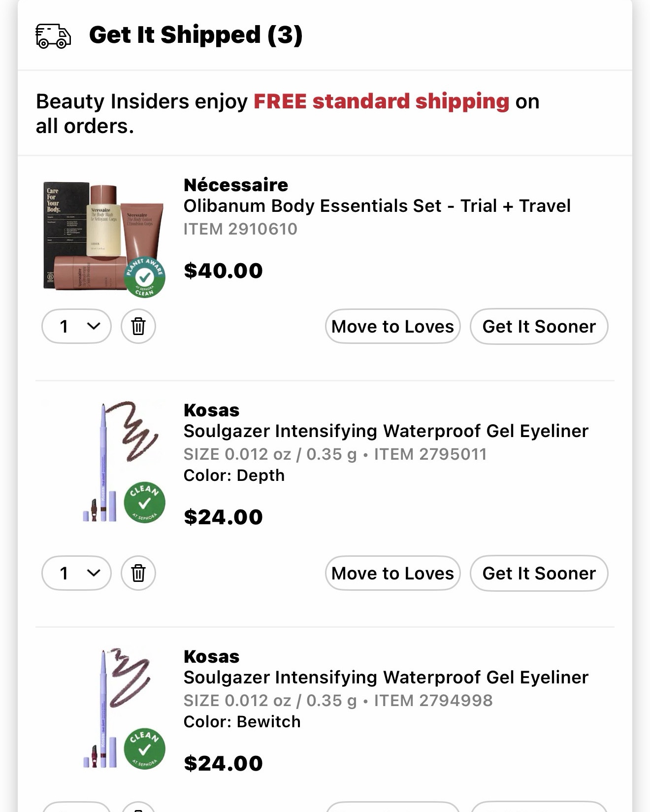Open the quantity dropdown for the Depth eyeliner
Screen dimensions: 650x812
click(x=76, y=573)
